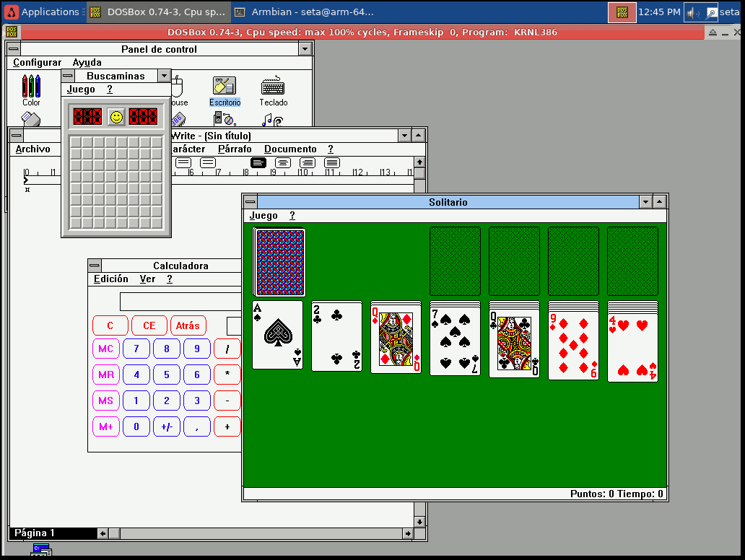
Task: Open the printer icon below Color
Action: [31, 119]
